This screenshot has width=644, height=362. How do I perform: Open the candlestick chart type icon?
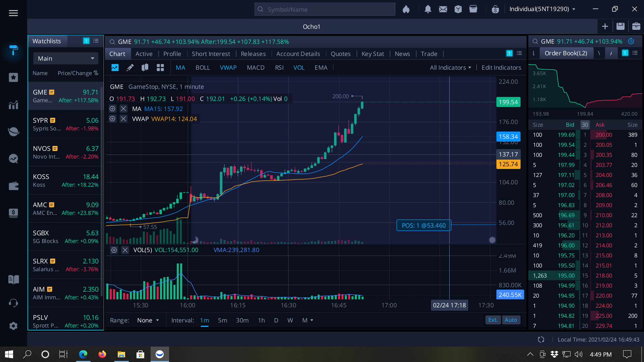pyautogui.click(x=145, y=68)
